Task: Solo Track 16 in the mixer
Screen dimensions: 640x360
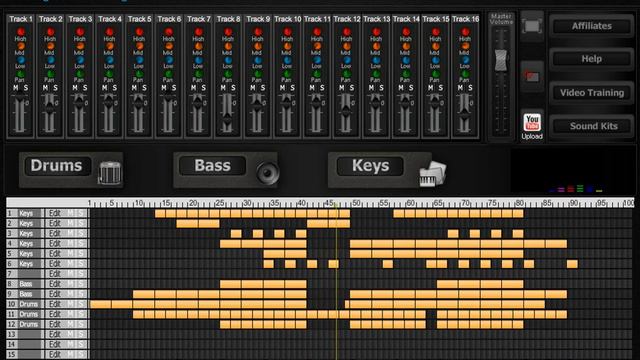Action: coord(470,88)
